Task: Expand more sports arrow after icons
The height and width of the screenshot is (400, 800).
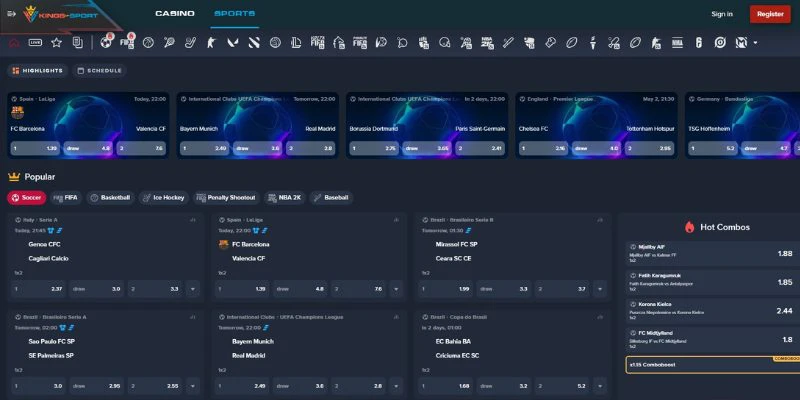Action: tap(755, 42)
